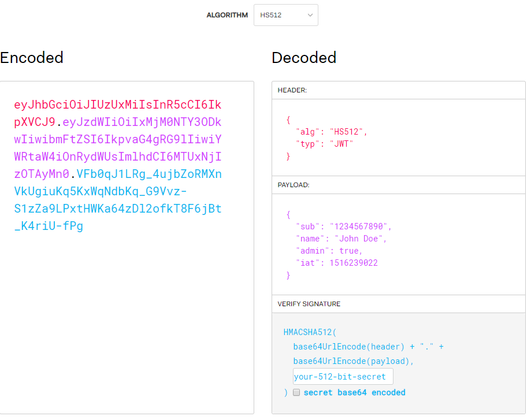531x420 pixels.
Task: Click the signature line VkUgiuKq5KxWqNdbKq_G9Vvz-
Action: 100,191
